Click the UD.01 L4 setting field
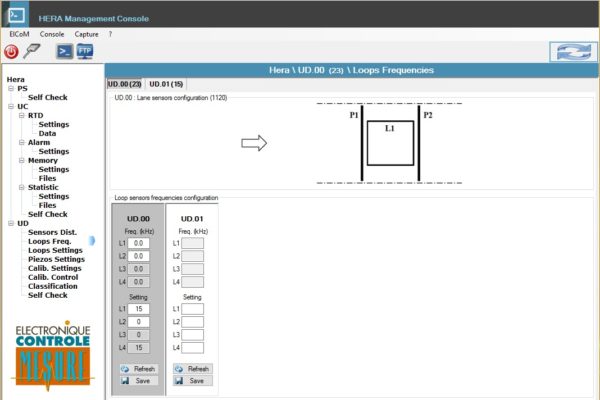 point(192,348)
